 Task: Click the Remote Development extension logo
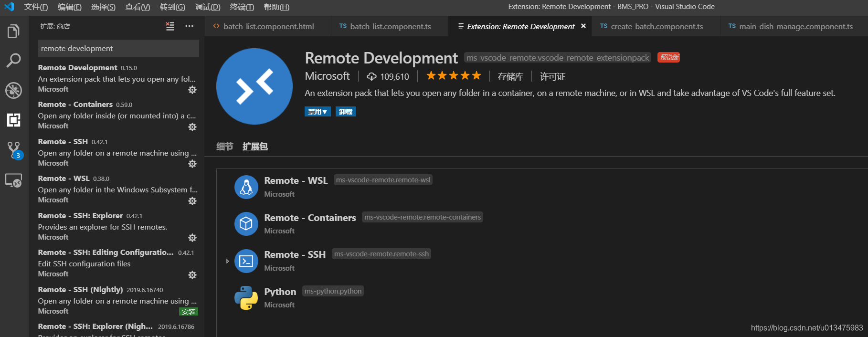pyautogui.click(x=254, y=86)
